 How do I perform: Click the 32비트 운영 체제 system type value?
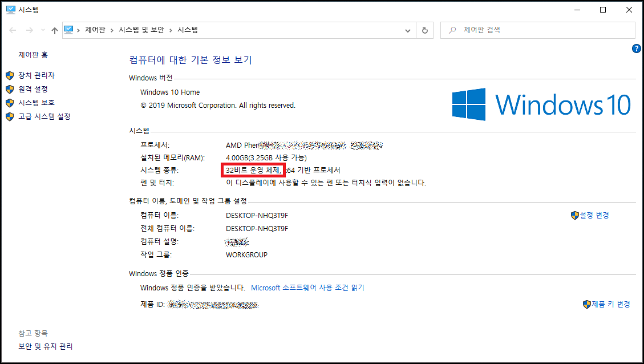(x=253, y=170)
